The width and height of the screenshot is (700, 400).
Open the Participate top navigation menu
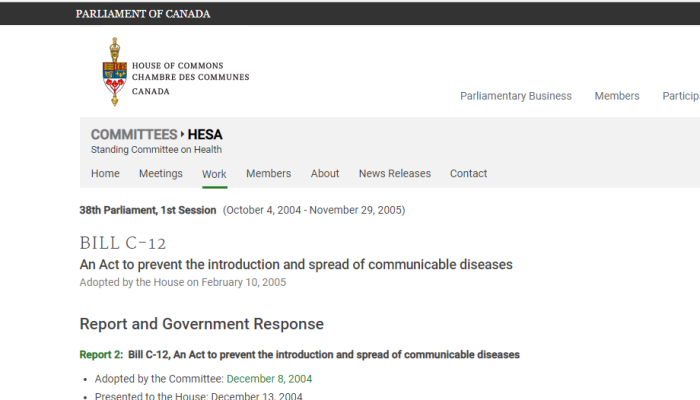(681, 96)
